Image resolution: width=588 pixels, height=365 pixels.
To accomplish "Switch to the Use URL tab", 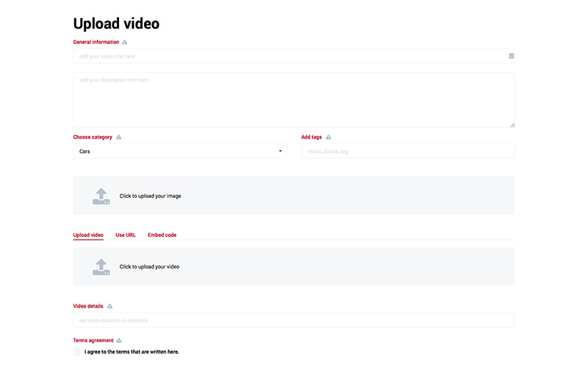I will (126, 235).
